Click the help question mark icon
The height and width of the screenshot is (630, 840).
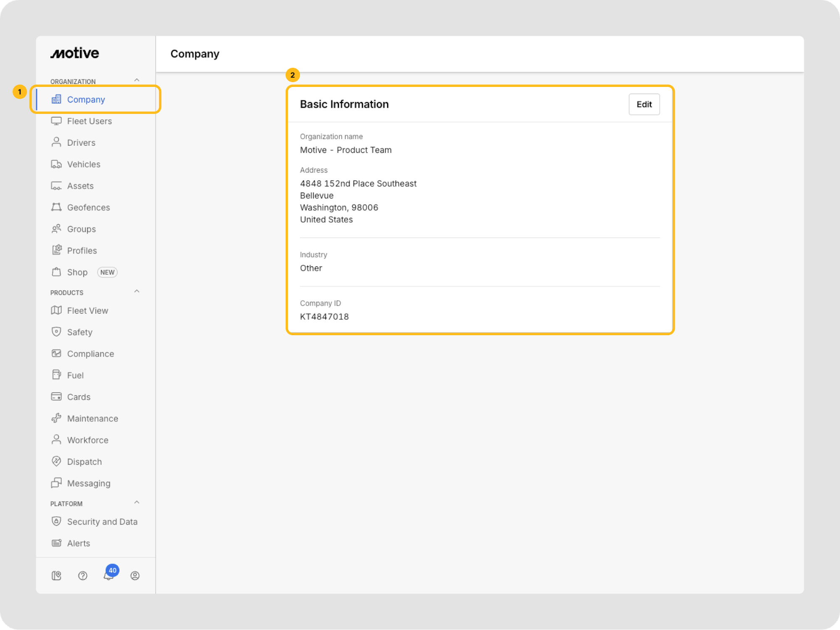83,575
